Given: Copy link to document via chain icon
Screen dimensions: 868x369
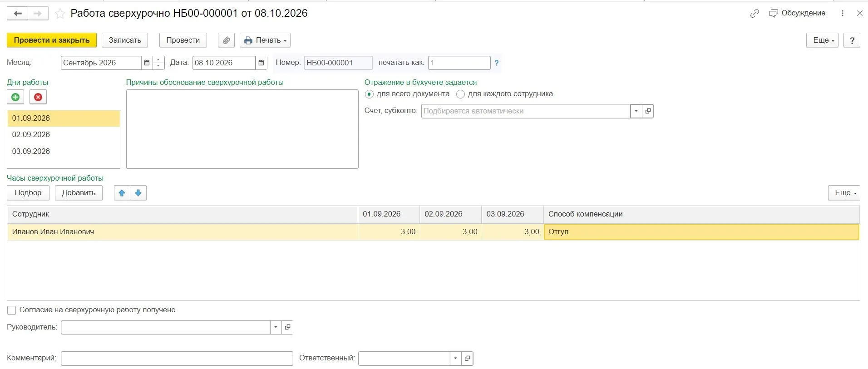Looking at the screenshot, I should pos(755,14).
